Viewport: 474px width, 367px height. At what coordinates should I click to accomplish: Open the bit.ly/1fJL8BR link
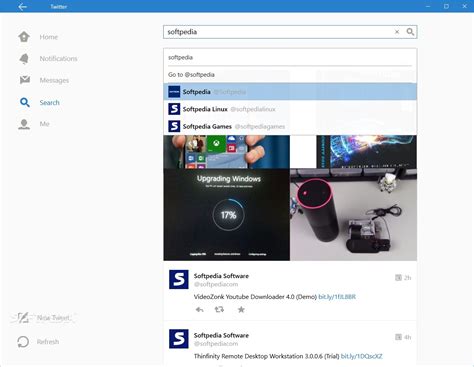(337, 297)
